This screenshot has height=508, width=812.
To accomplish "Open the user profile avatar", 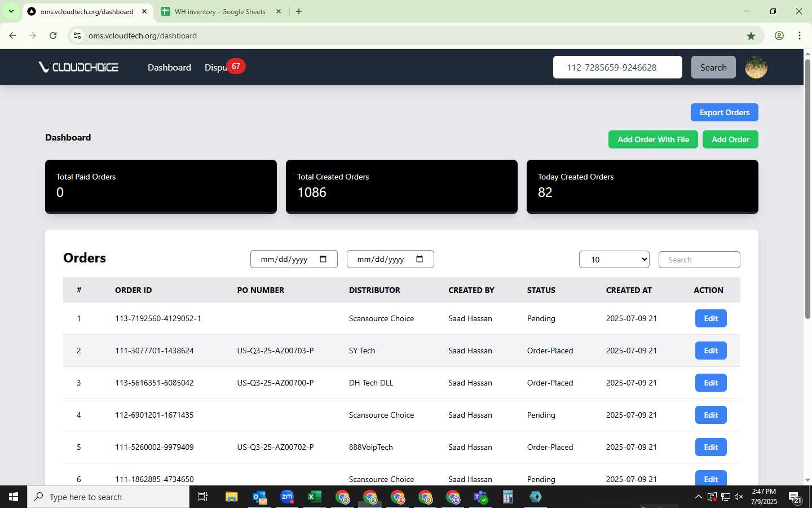I will (756, 67).
